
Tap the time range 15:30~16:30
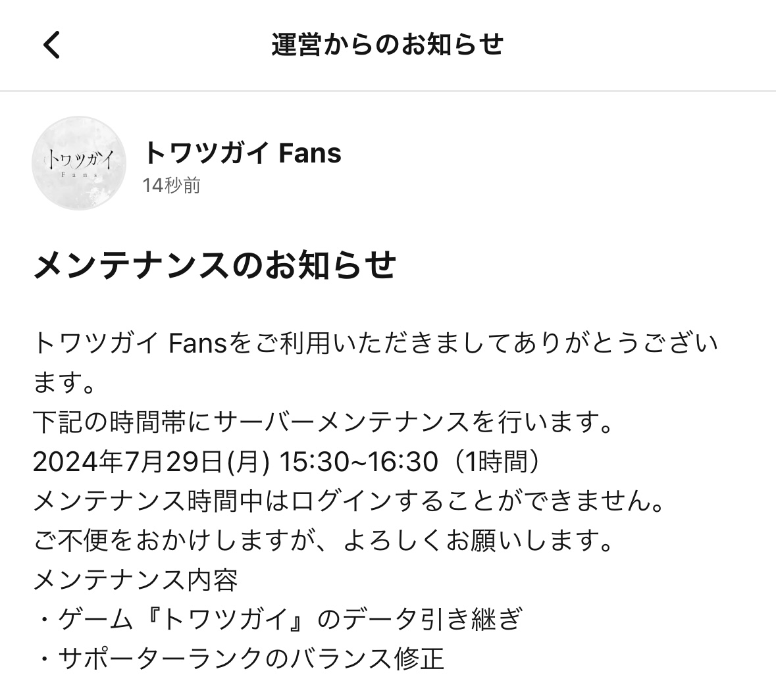point(359,462)
